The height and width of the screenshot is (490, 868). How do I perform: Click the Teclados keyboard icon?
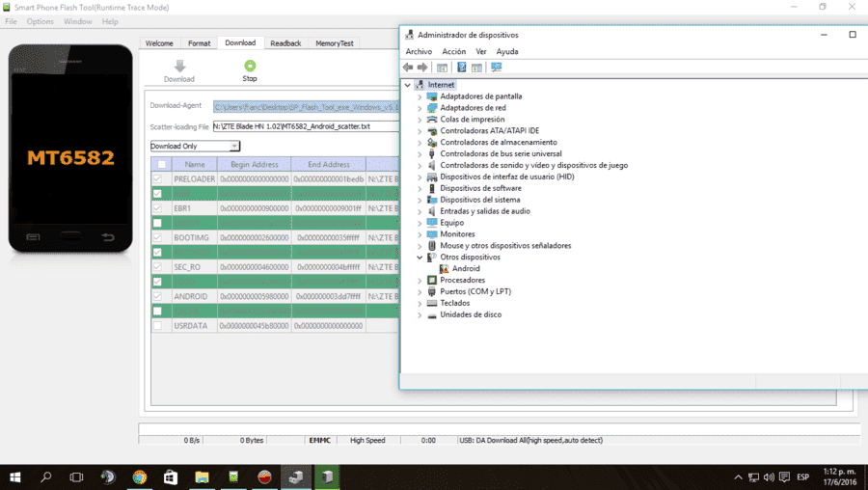[432, 303]
